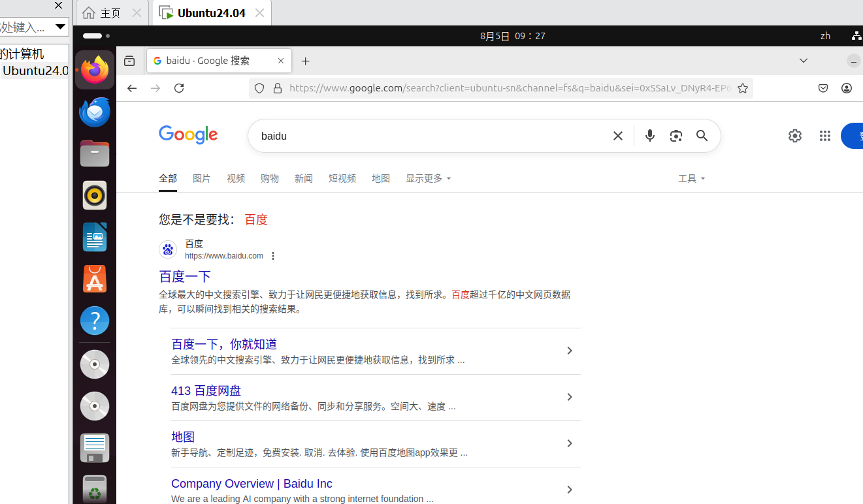Open the 百度一下 result title

[185, 276]
